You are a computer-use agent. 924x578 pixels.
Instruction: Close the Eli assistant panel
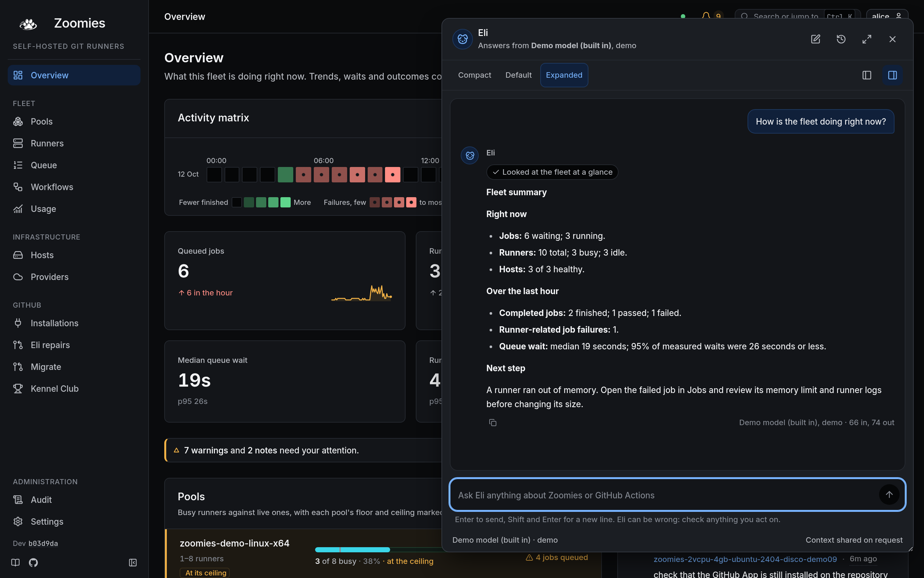(x=892, y=39)
